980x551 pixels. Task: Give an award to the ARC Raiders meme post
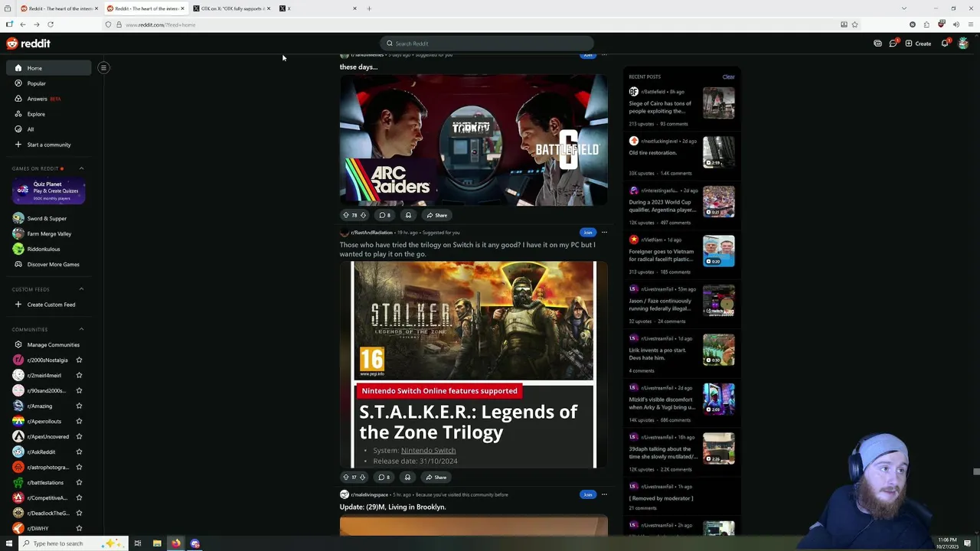click(408, 215)
